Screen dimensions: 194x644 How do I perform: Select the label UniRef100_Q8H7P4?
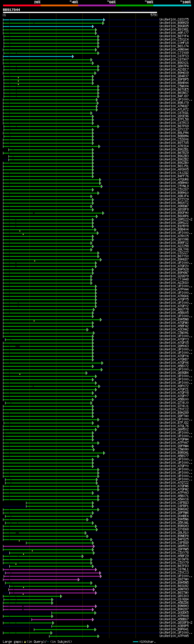(x=174, y=66)
